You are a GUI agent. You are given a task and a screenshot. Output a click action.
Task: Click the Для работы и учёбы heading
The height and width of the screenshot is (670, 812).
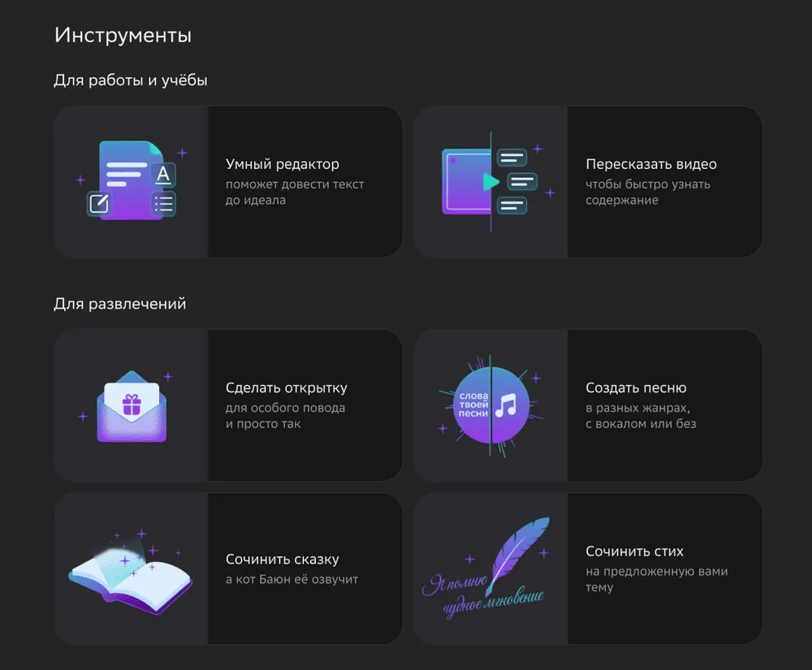pos(131,80)
